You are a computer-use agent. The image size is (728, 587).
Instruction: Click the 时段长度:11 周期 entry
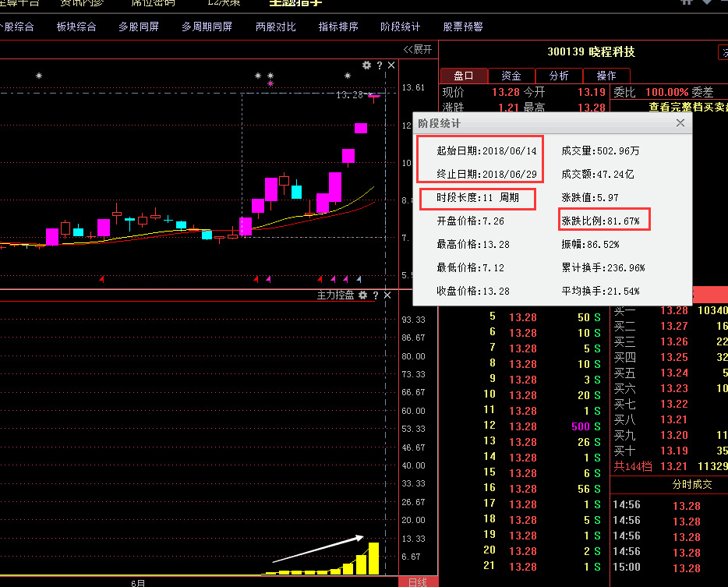478,198
